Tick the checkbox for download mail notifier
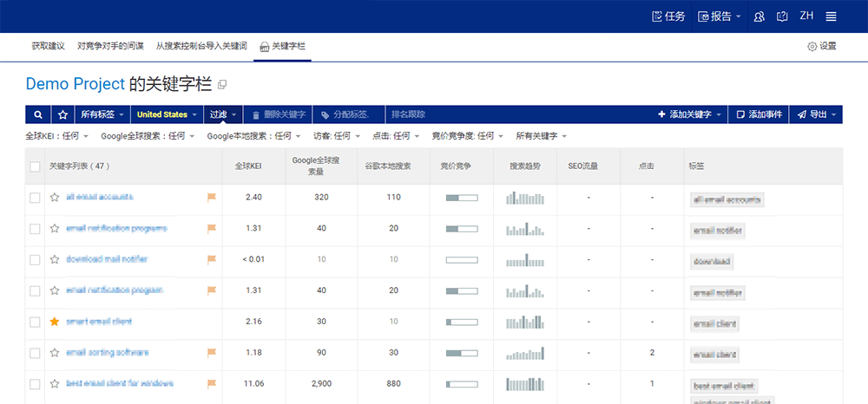 click(35, 260)
